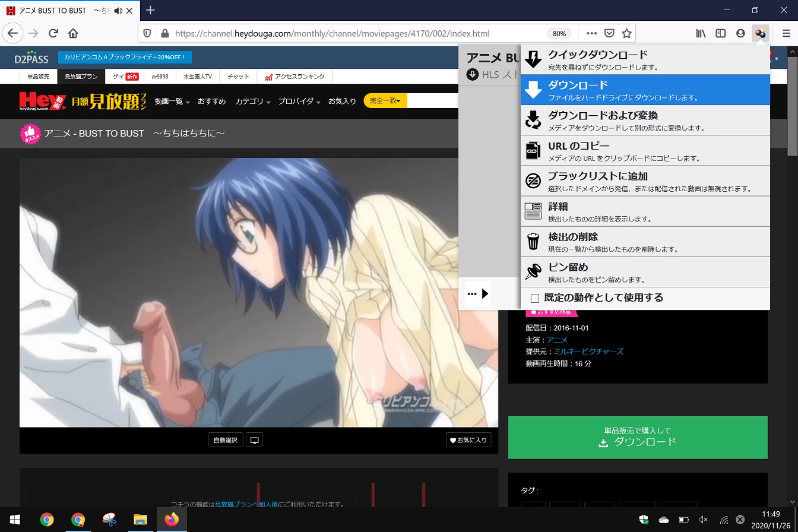
Task: Reload the current page
Action: (53, 33)
